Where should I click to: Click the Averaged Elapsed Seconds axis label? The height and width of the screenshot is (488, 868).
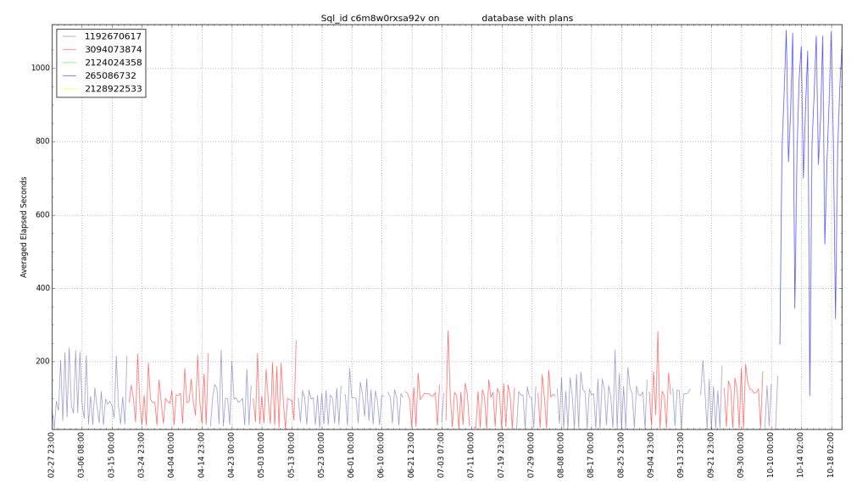click(x=22, y=224)
